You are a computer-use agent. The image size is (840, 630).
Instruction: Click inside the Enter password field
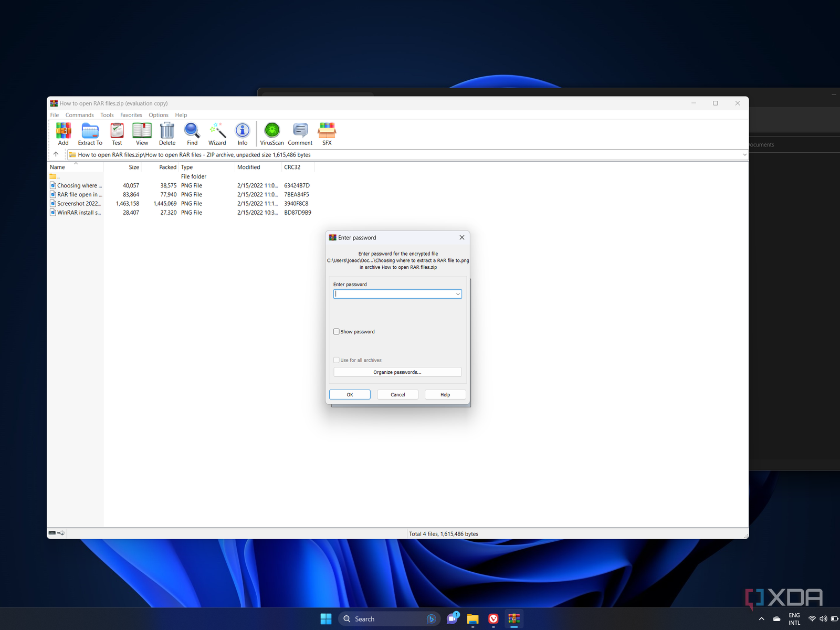click(x=394, y=295)
